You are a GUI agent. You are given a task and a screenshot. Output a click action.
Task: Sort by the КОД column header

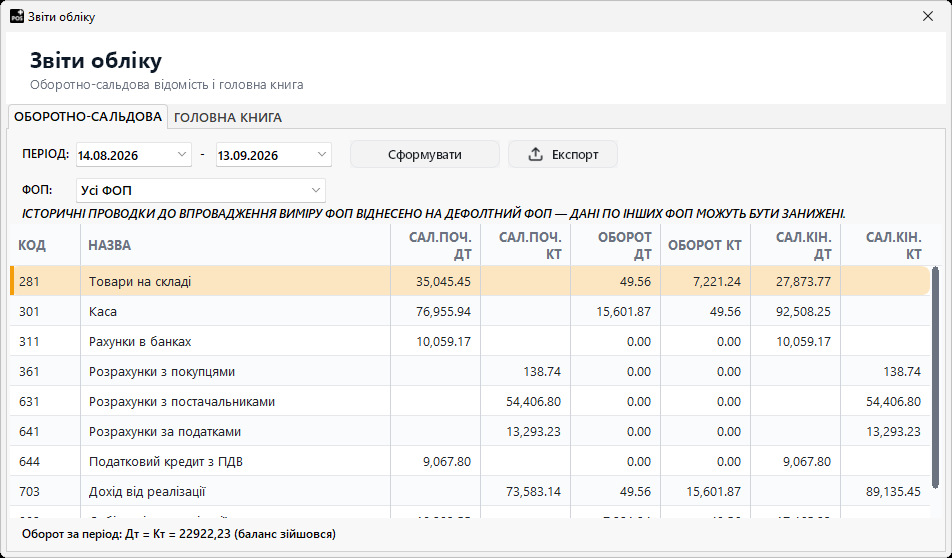pos(45,245)
